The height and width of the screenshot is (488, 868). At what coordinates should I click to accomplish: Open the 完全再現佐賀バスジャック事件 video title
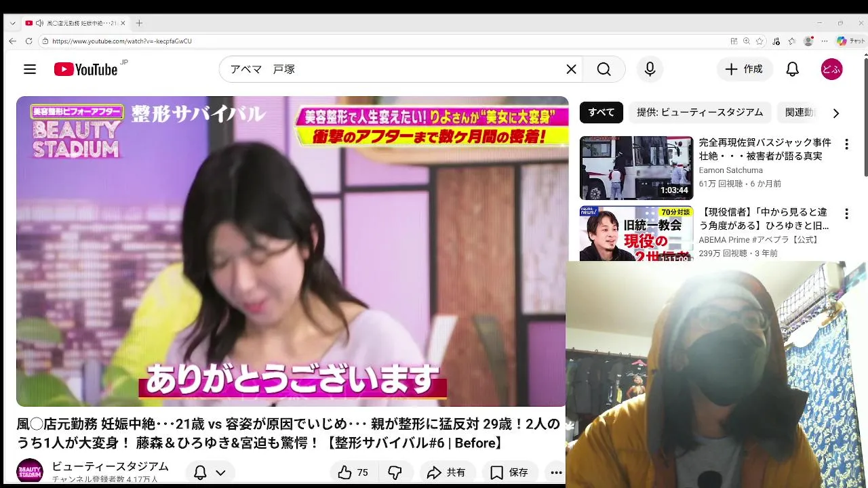765,149
